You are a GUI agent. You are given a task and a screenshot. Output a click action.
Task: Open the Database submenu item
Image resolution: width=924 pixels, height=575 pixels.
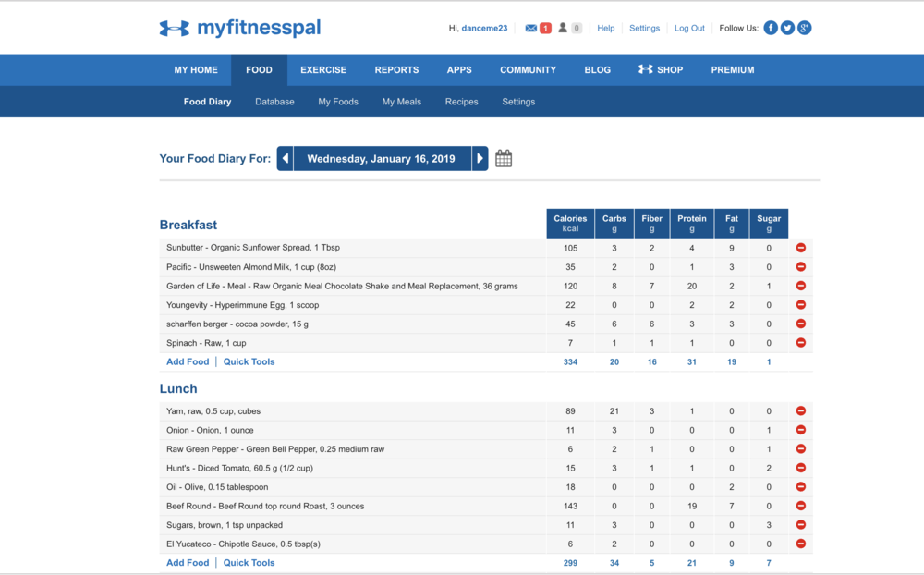(274, 102)
